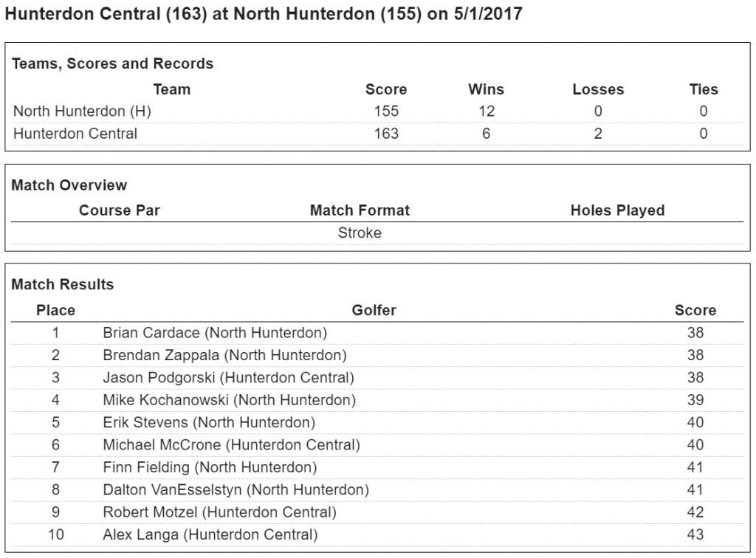The height and width of the screenshot is (558, 756).
Task: Click the Holes Played column header
Action: [617, 210]
